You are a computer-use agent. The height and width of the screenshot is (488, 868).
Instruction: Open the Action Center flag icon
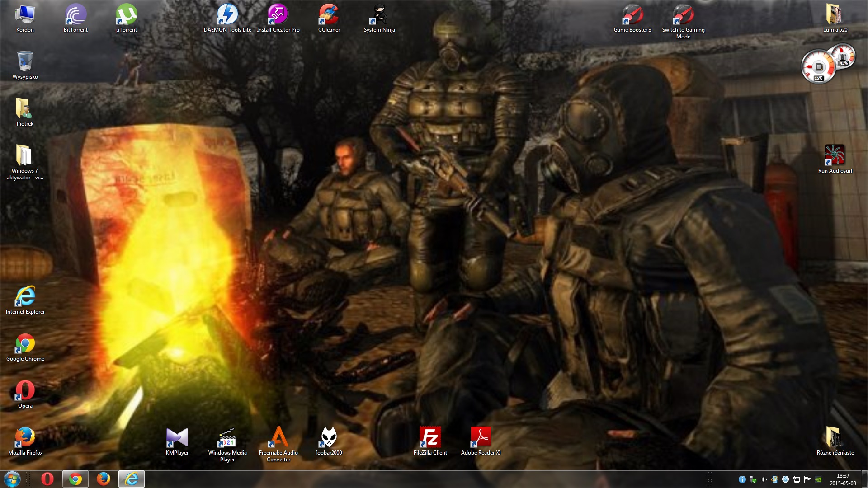pos(807,479)
